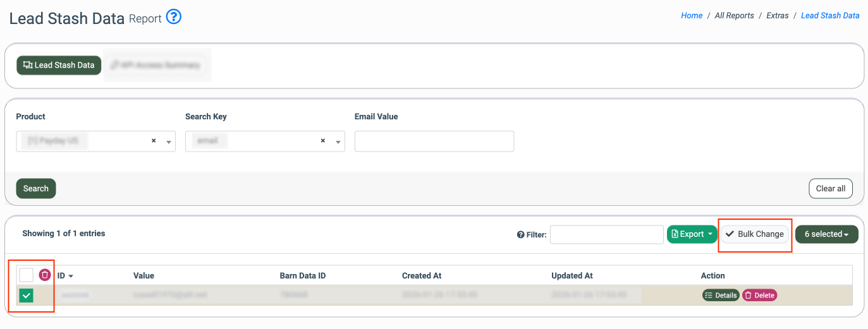Uncheck the selected row checkbox
868x329 pixels.
(27, 295)
